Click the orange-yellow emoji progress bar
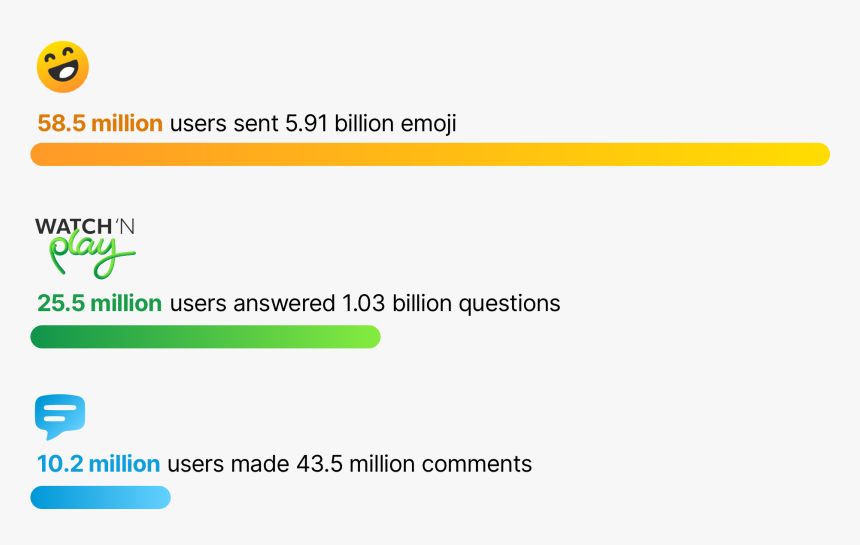The height and width of the screenshot is (545, 860). [430, 154]
